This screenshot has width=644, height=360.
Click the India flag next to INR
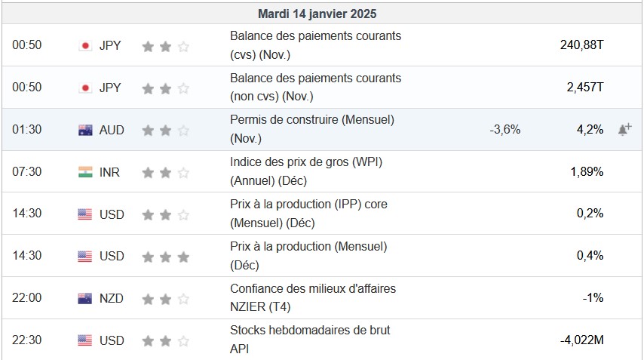pos(85,172)
